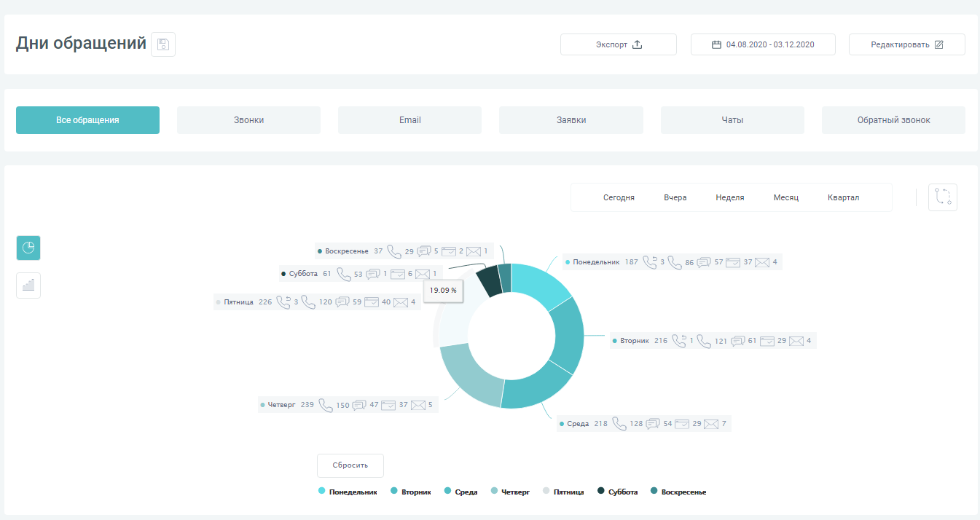Toggle Четверг in the chart legend
The image size is (980, 520).
coord(510,492)
